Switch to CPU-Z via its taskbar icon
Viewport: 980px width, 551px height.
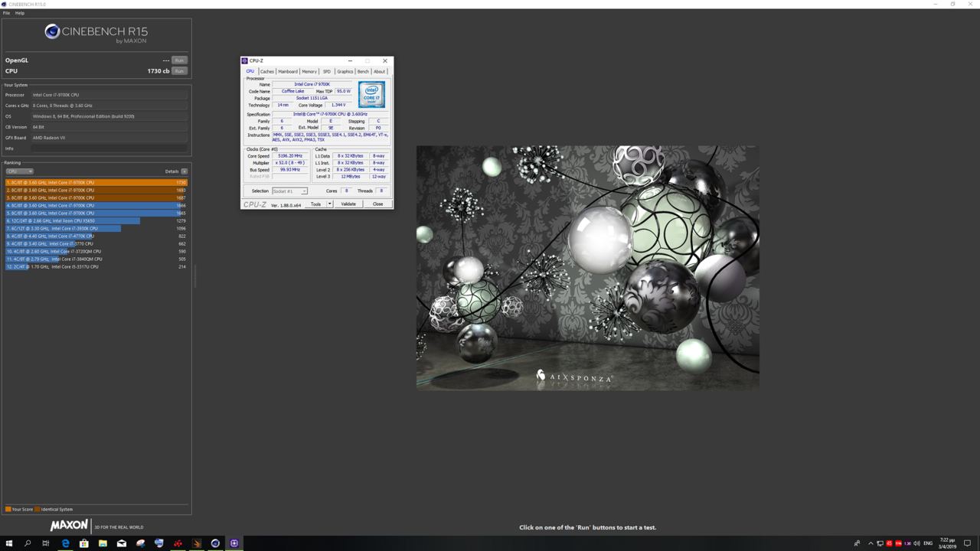[x=234, y=543]
